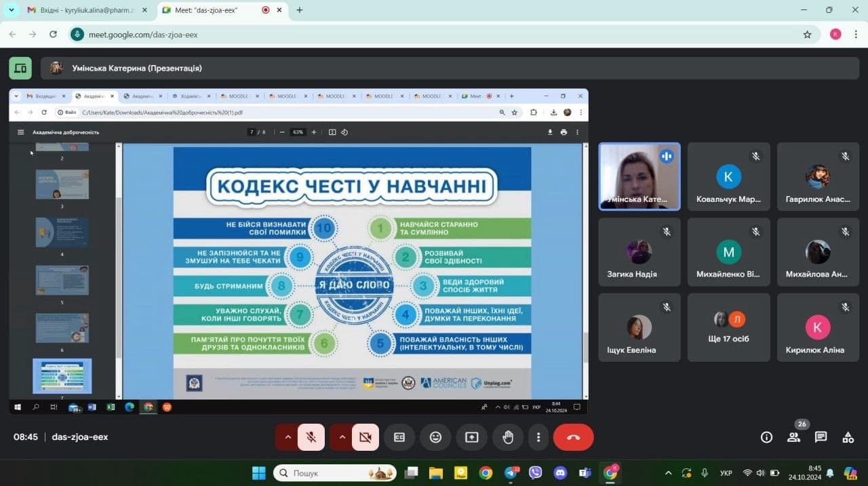Go back in Chrome
The image size is (868, 486).
pos(12,34)
